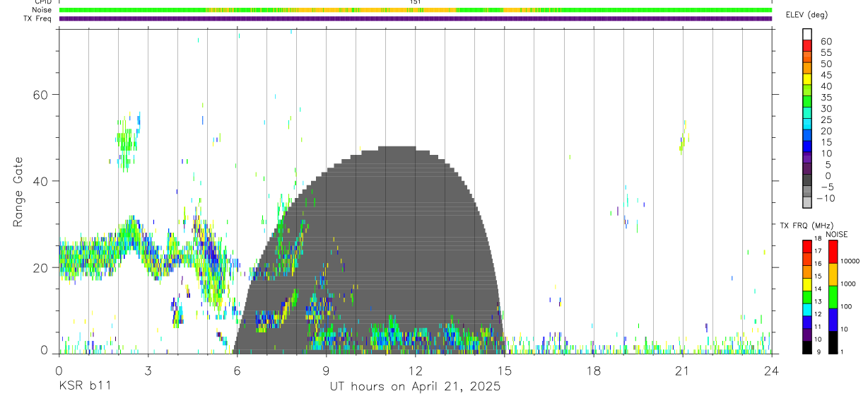Click the 'ELEV (deg)' color bar title

tap(807, 14)
